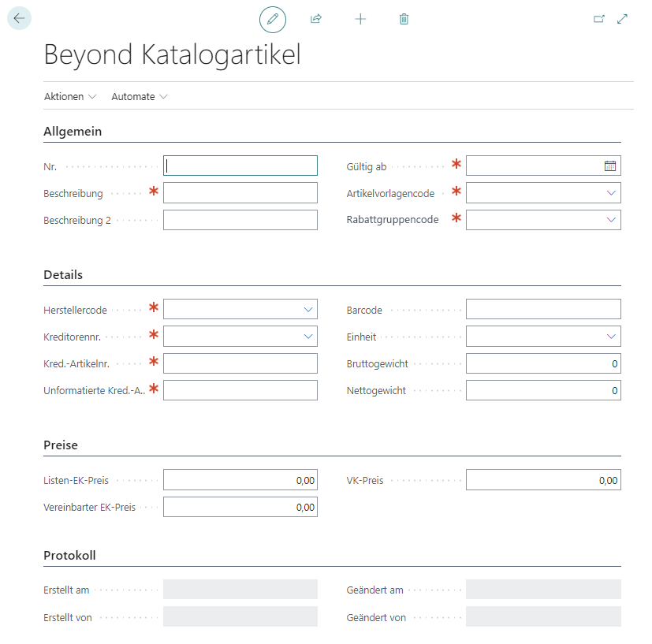Viewport: 652px width, 644px height.
Task: Open page in new window icon
Action: pos(598,19)
